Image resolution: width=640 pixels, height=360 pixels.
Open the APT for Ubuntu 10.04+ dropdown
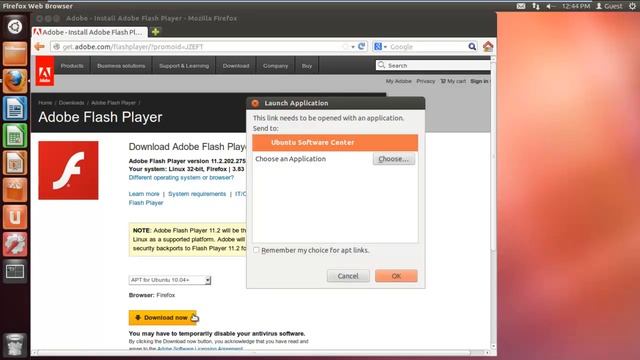170,280
